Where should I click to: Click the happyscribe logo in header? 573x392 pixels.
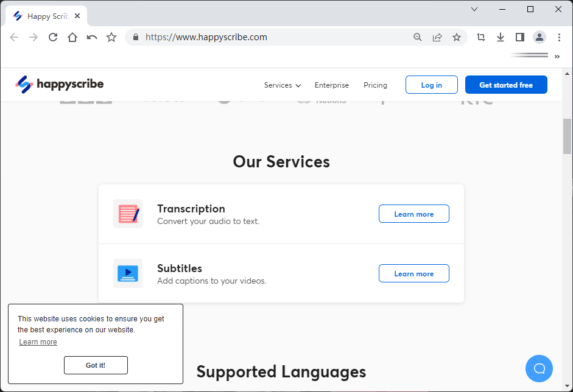(x=59, y=85)
